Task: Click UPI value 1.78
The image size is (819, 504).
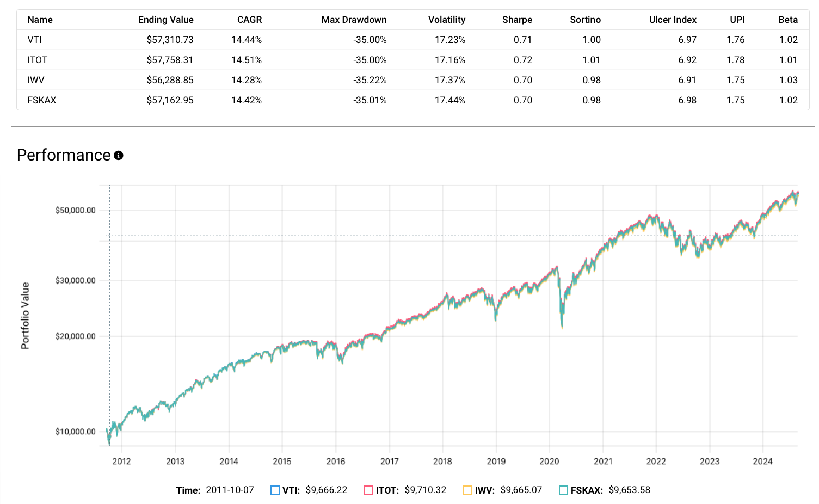Action: pyautogui.click(x=736, y=60)
